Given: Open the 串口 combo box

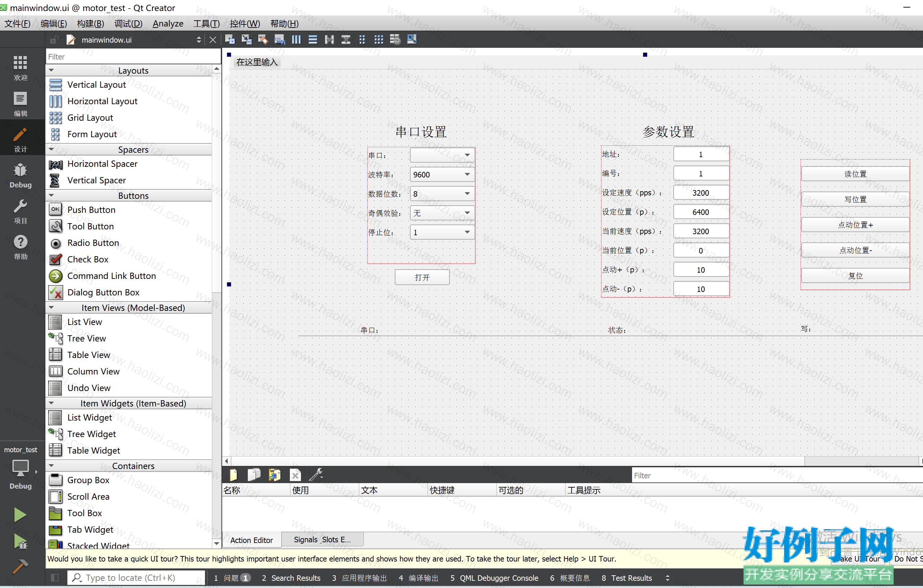Looking at the screenshot, I should (x=442, y=155).
